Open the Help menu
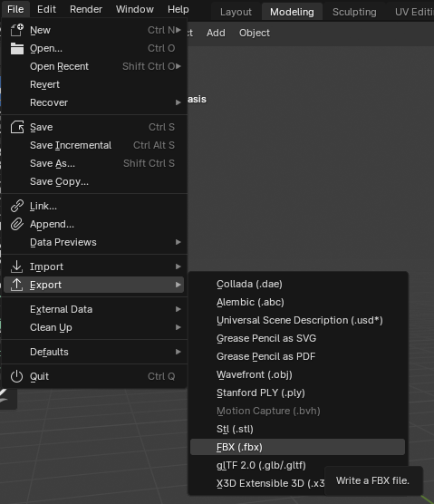The height and width of the screenshot is (504, 434). point(178,9)
